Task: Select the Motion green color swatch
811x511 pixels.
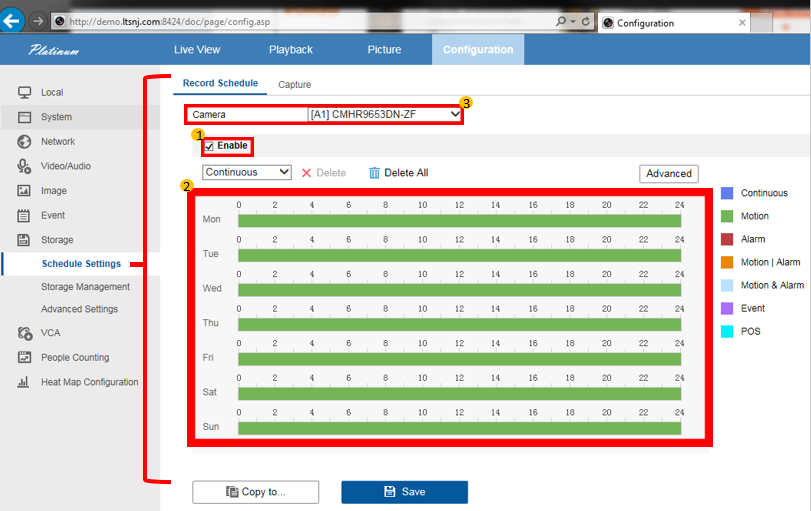Action: pyautogui.click(x=727, y=216)
